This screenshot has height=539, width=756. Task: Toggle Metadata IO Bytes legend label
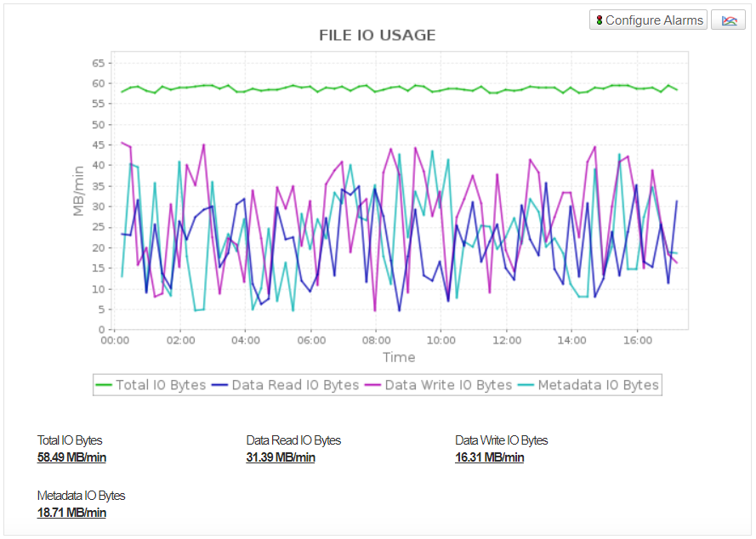click(x=598, y=385)
